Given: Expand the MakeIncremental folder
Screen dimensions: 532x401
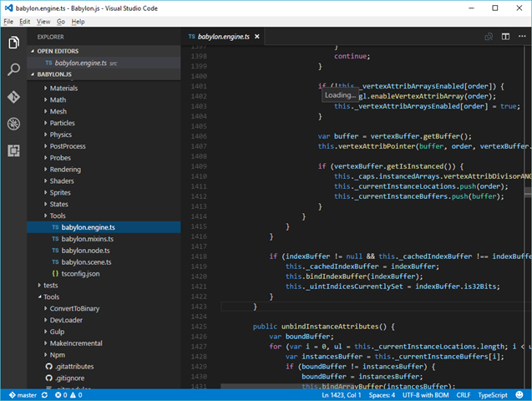Looking at the screenshot, I should (x=104, y=343).
